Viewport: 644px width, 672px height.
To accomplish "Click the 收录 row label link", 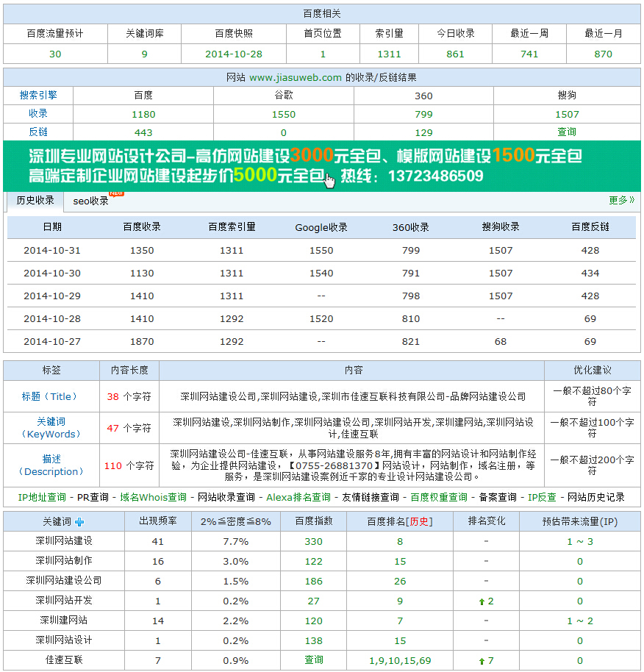I will point(38,113).
